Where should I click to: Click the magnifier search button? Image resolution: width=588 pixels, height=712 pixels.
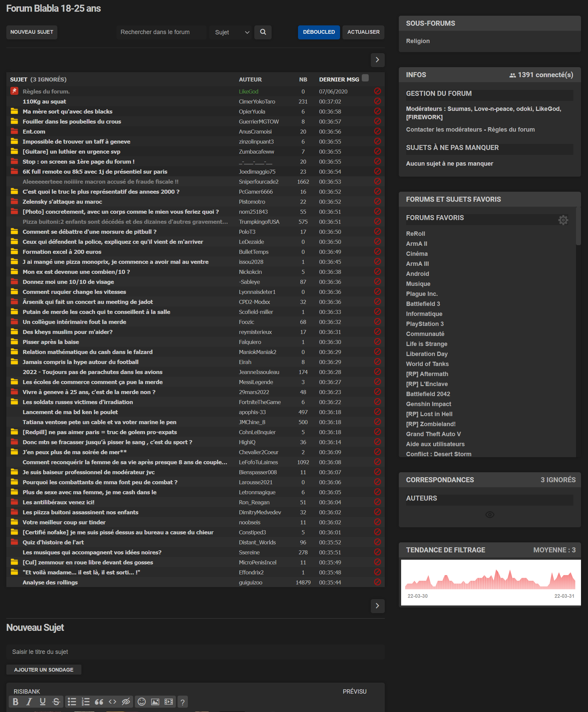(263, 32)
